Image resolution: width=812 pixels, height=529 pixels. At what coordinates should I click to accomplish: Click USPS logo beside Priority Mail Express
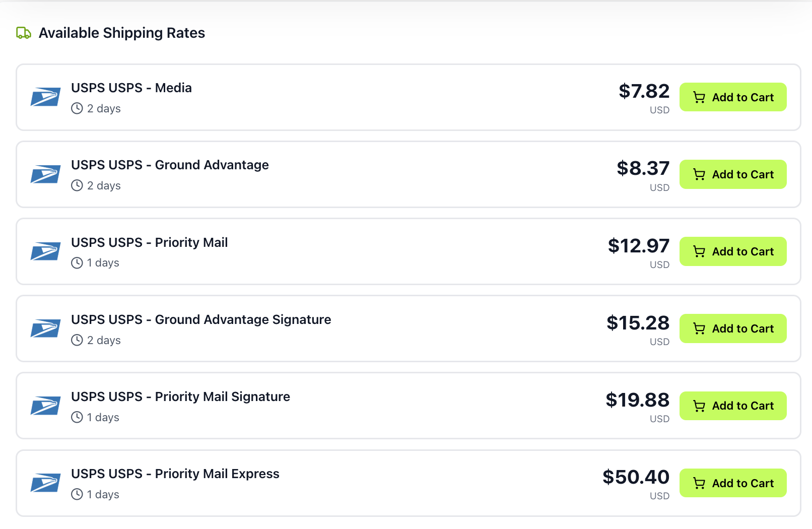click(45, 483)
